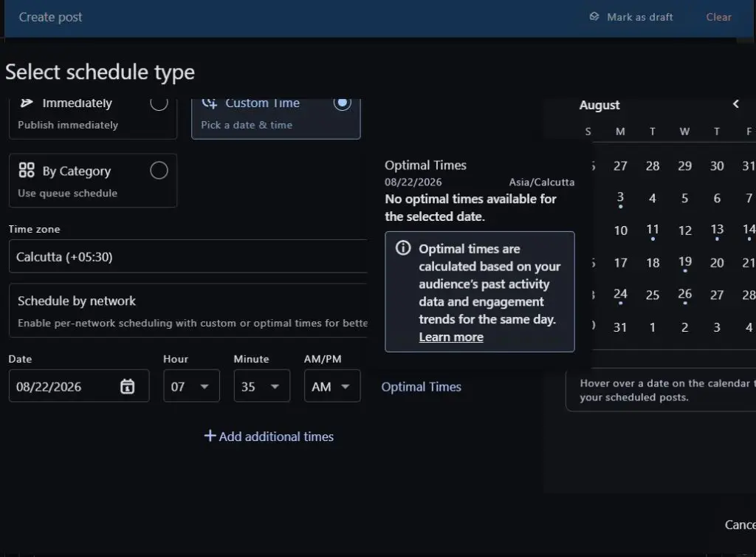This screenshot has height=557, width=756.
Task: Select August 31 on the calendar
Action: 620,327
